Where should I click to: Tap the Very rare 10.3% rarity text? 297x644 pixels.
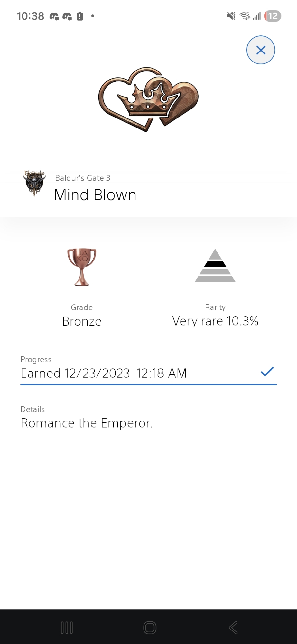215,321
